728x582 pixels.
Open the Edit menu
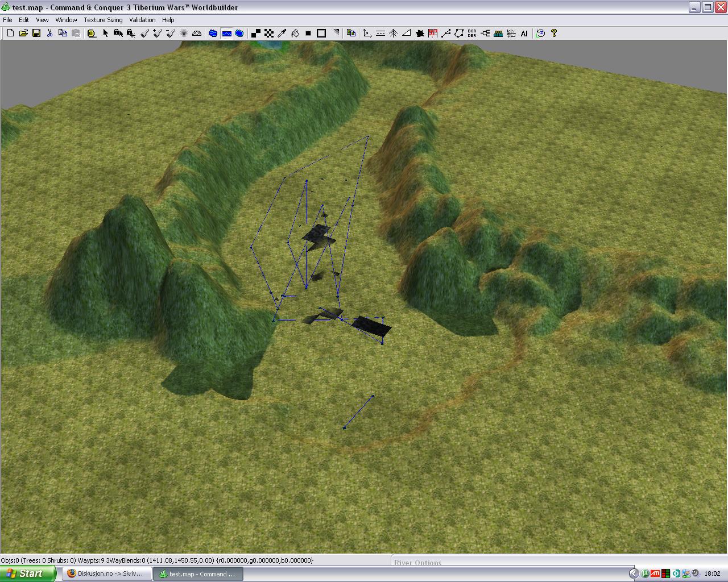[24, 20]
